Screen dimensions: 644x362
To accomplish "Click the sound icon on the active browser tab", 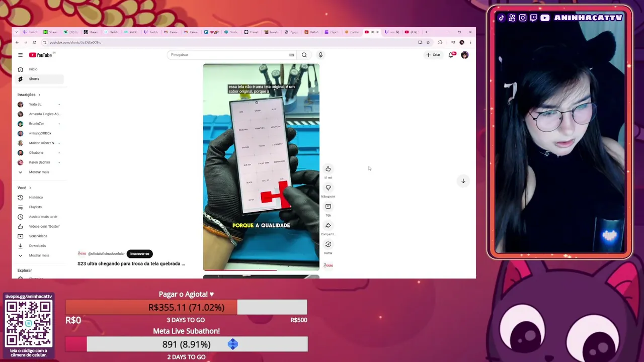I will 372,32.
